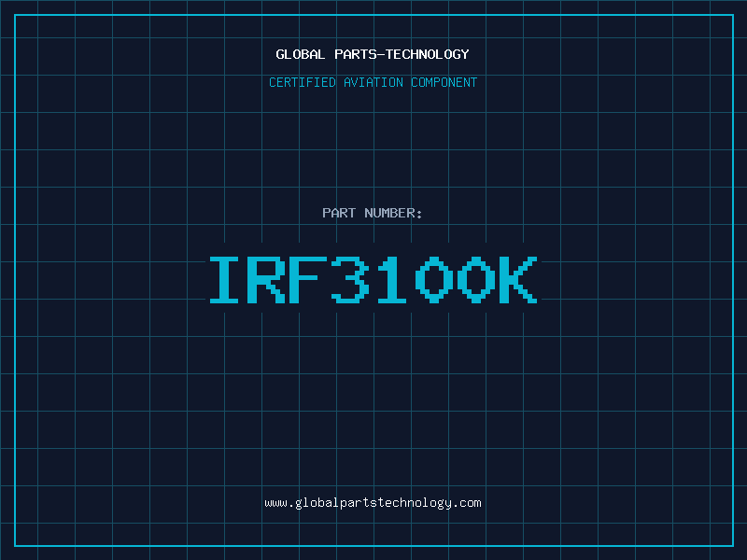This screenshot has width=747, height=560.
Task: Select the letter F in the part number
Action: click(310, 280)
